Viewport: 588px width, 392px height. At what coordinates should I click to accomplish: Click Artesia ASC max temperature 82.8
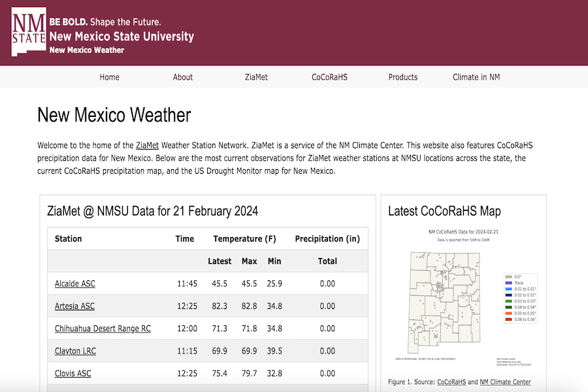coord(250,306)
